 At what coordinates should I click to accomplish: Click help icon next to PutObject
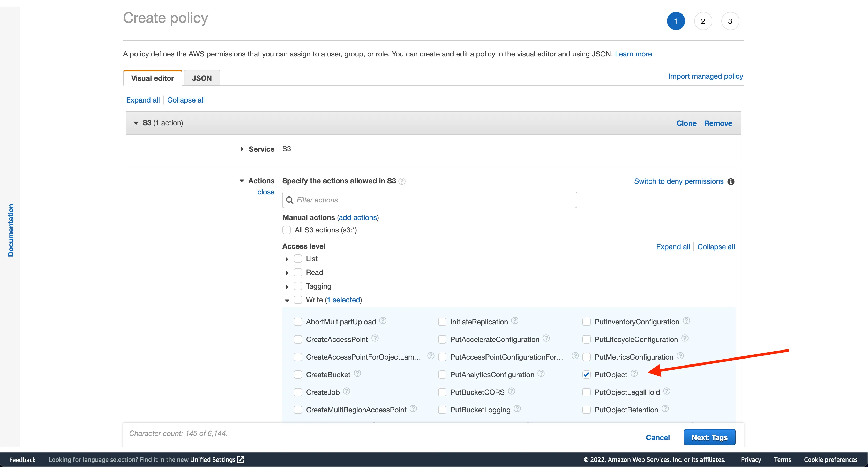point(634,373)
